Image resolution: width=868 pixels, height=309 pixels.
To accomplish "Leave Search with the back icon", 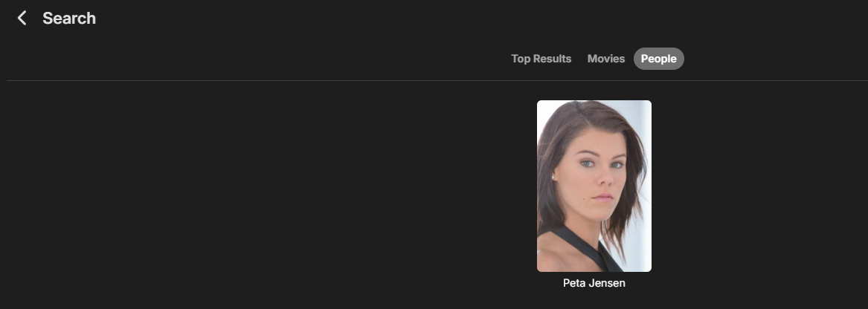I will (22, 18).
